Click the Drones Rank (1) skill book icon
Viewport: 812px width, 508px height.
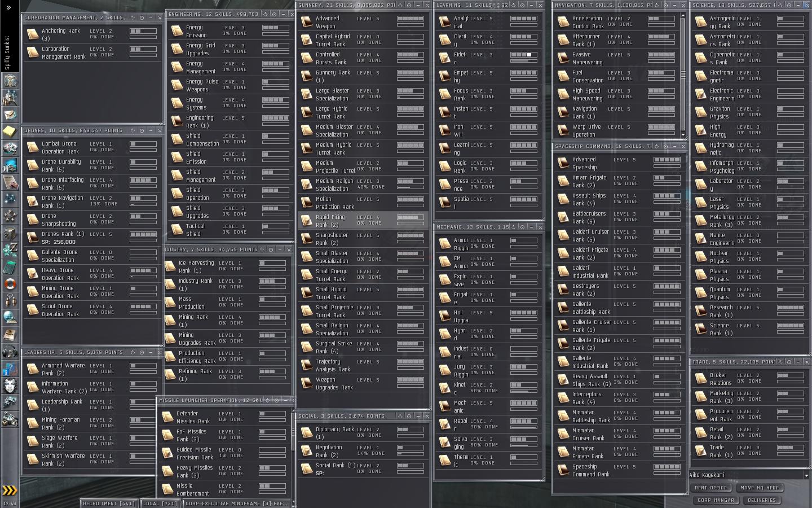click(32, 237)
